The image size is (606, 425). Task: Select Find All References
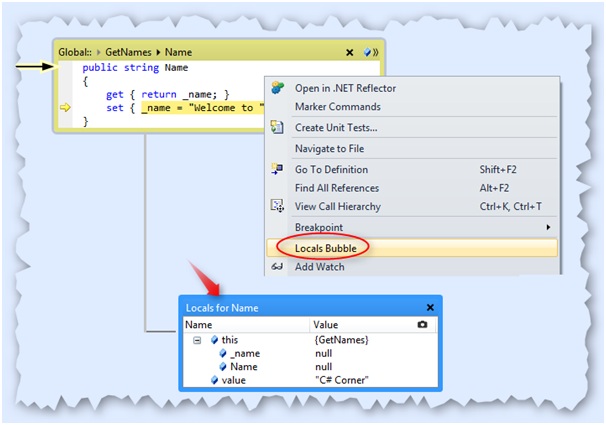coord(412,188)
